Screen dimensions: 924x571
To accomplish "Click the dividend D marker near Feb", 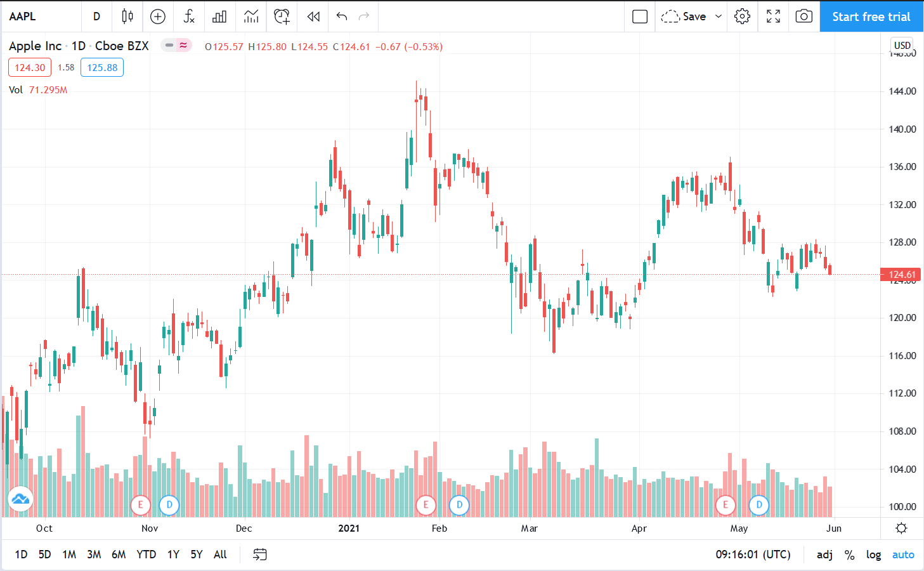I will [x=459, y=506].
